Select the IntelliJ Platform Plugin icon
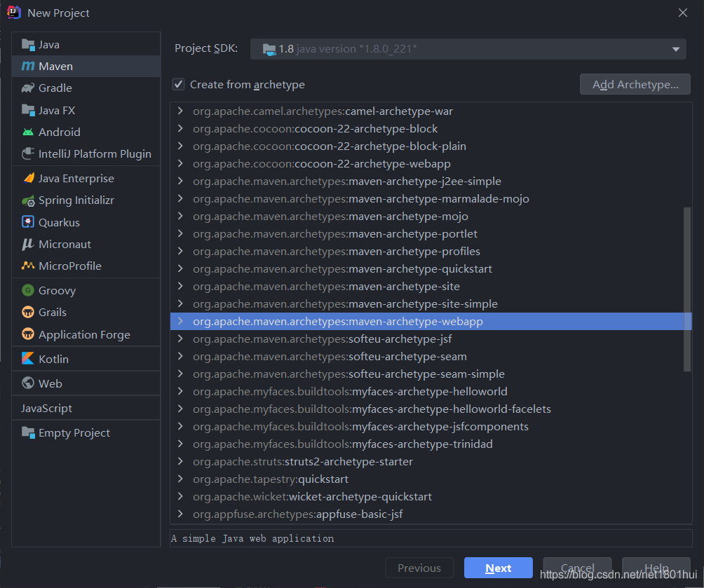 [28, 154]
